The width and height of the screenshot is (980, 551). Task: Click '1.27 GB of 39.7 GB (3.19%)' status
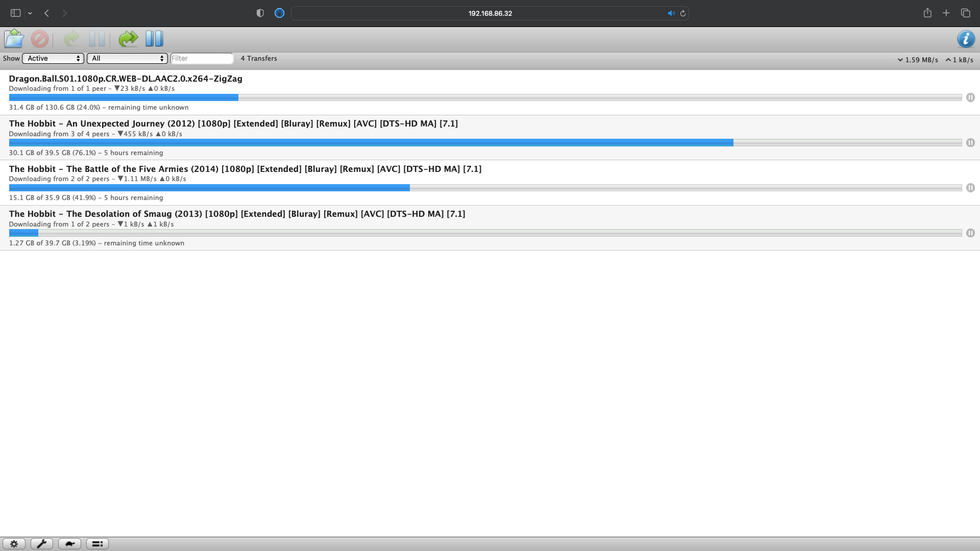click(53, 243)
